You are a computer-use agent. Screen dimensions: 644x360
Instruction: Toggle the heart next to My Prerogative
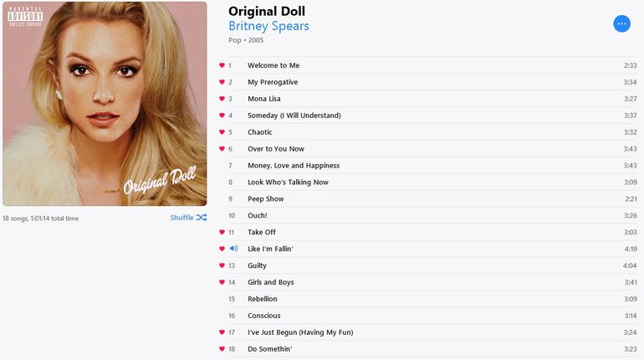coord(222,82)
